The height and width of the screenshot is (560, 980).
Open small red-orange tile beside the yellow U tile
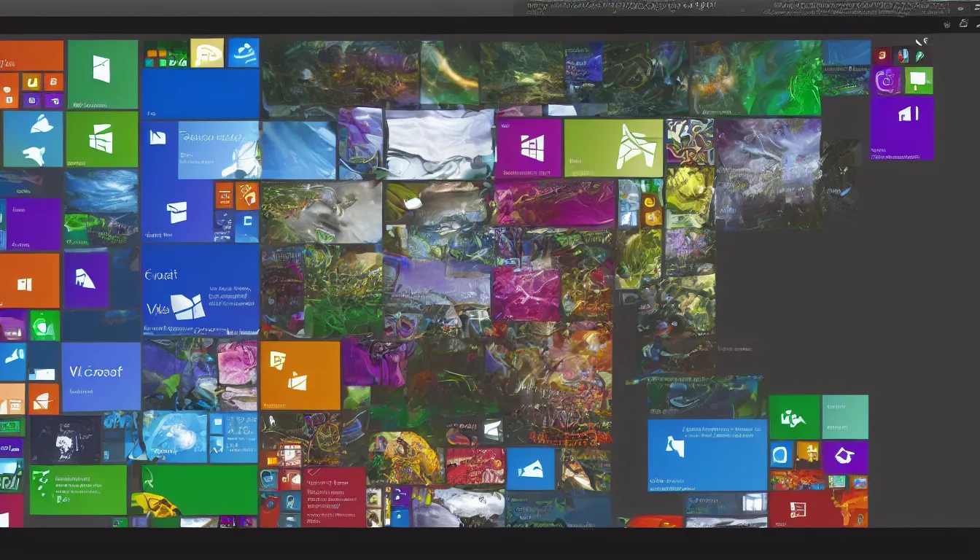(54, 82)
